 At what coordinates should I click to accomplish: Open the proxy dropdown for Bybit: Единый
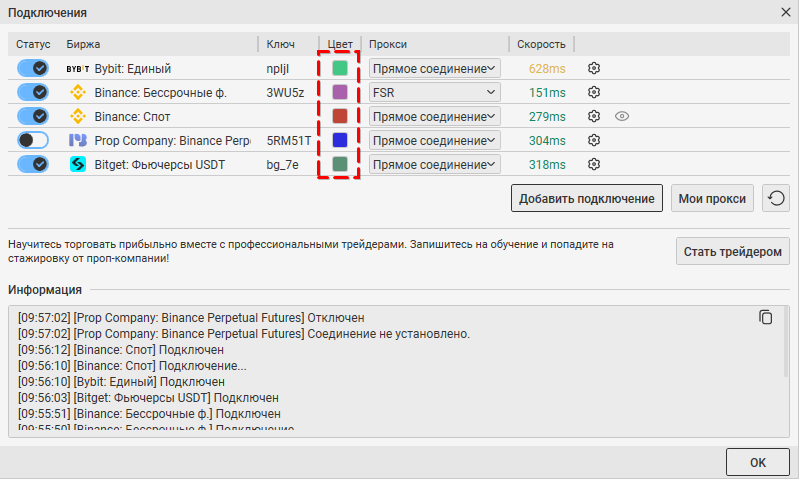435,68
